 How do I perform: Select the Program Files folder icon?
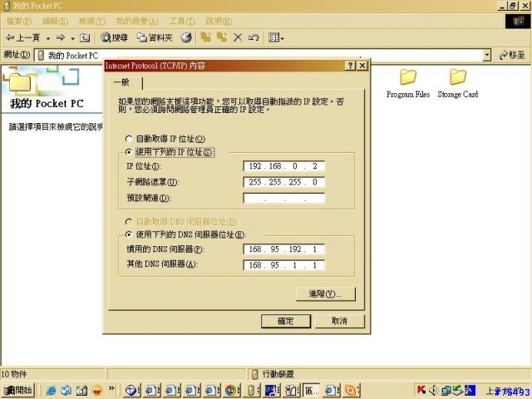(x=408, y=83)
